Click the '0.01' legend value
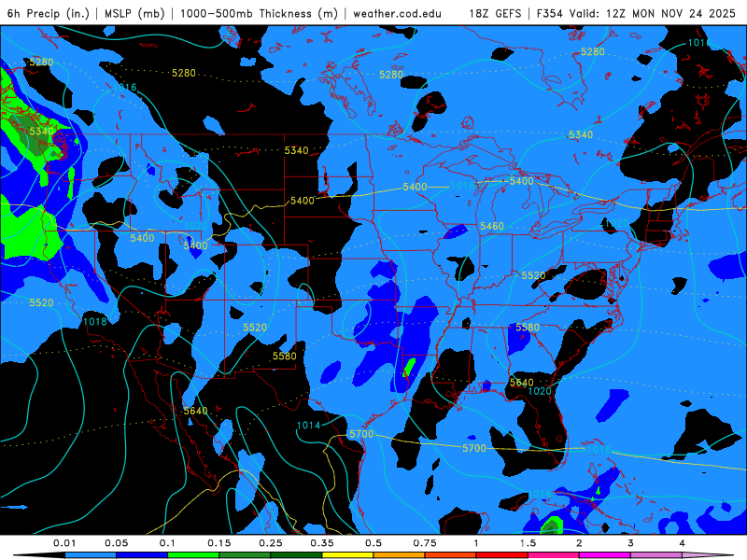 64,543
